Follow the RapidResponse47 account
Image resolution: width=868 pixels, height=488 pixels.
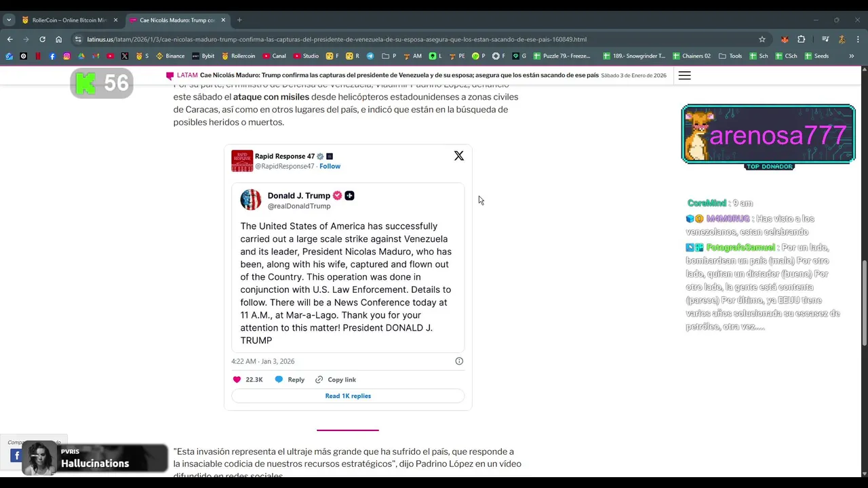(x=330, y=166)
